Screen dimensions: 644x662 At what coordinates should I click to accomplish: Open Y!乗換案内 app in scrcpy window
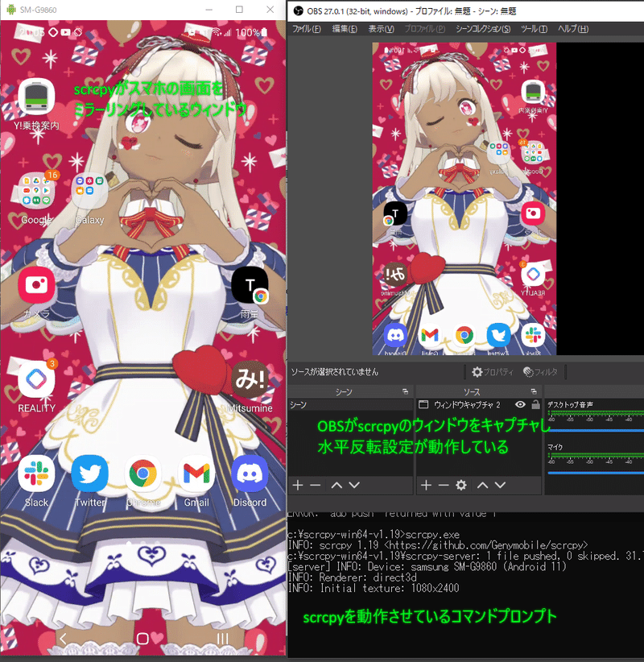pos(36,97)
